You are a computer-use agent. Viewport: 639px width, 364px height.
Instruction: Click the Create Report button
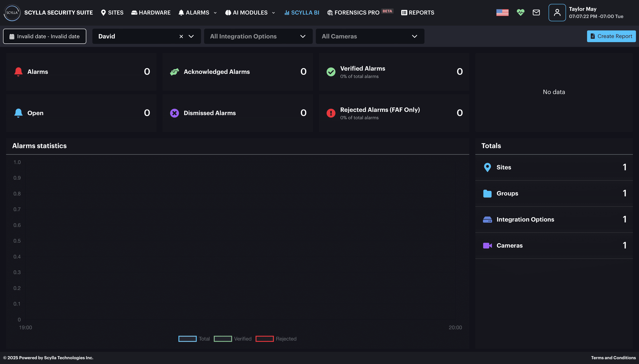pos(611,36)
